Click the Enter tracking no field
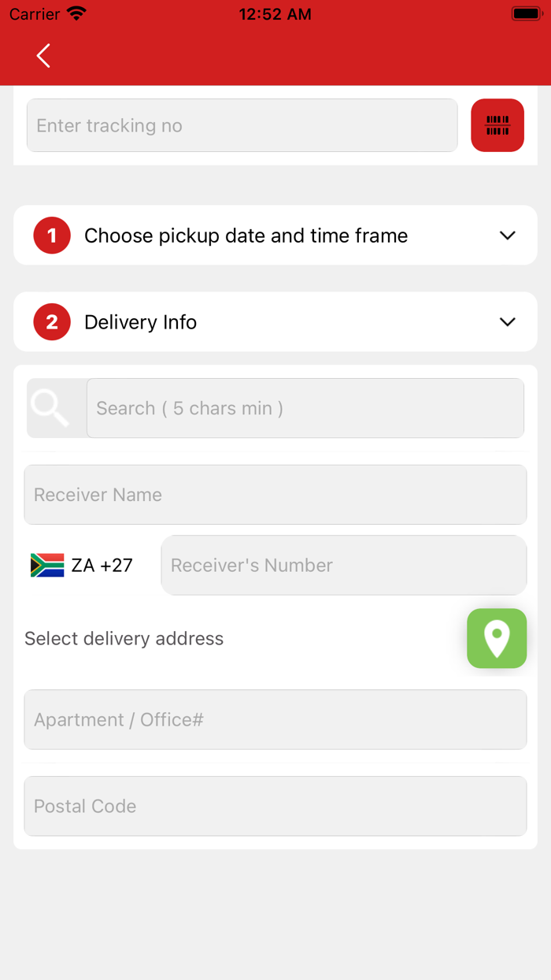The height and width of the screenshot is (980, 551). pos(242,125)
